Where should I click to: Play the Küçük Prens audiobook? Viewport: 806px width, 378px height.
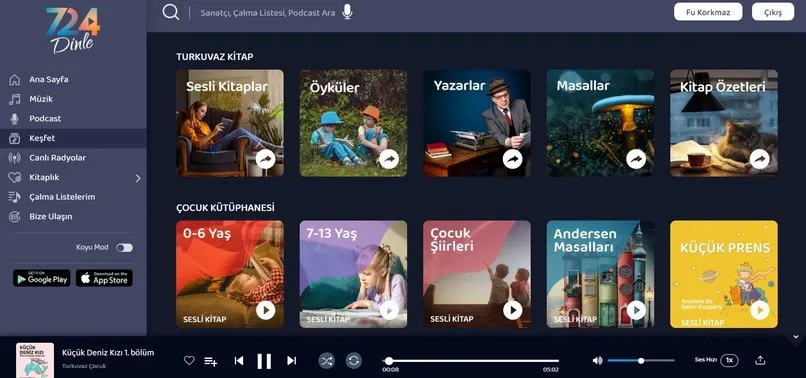pos(760,310)
